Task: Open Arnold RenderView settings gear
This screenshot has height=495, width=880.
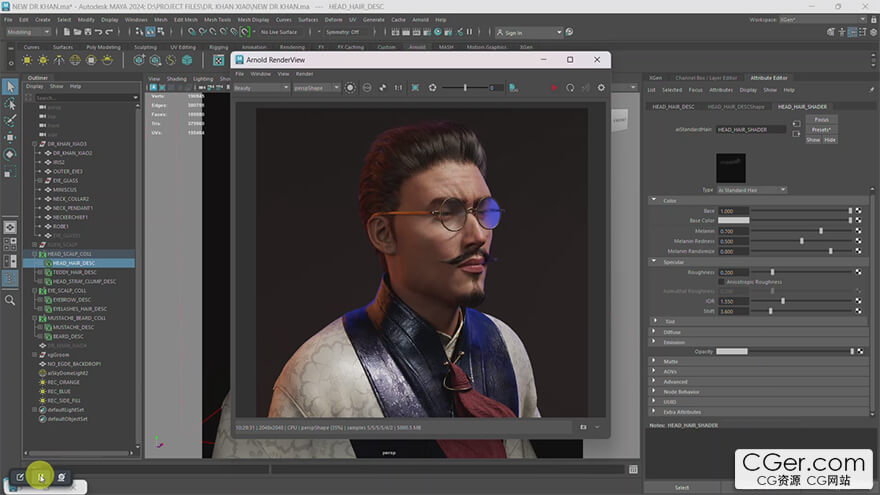Action: [x=601, y=88]
